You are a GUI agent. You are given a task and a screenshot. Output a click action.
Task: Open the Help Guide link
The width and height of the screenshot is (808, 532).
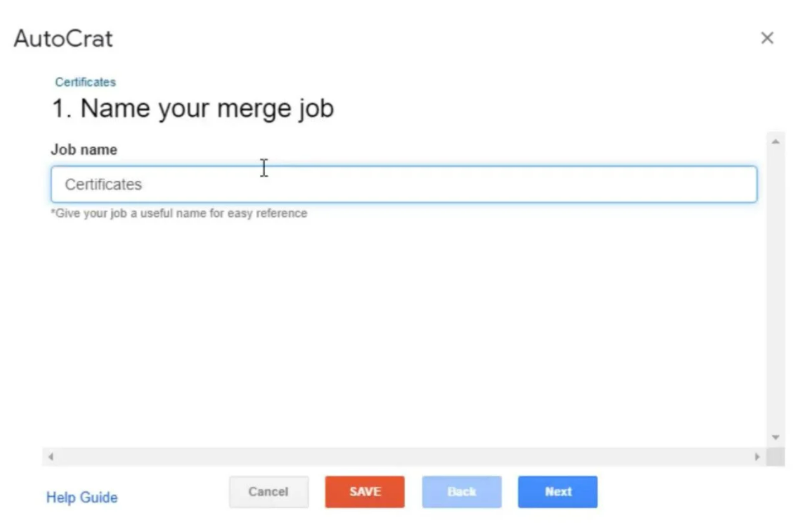[x=82, y=497]
